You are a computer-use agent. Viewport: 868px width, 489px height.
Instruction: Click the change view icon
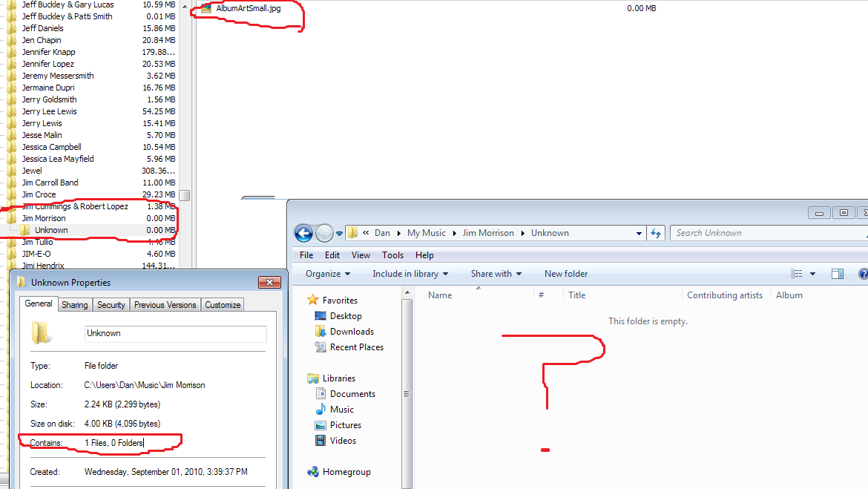point(797,274)
